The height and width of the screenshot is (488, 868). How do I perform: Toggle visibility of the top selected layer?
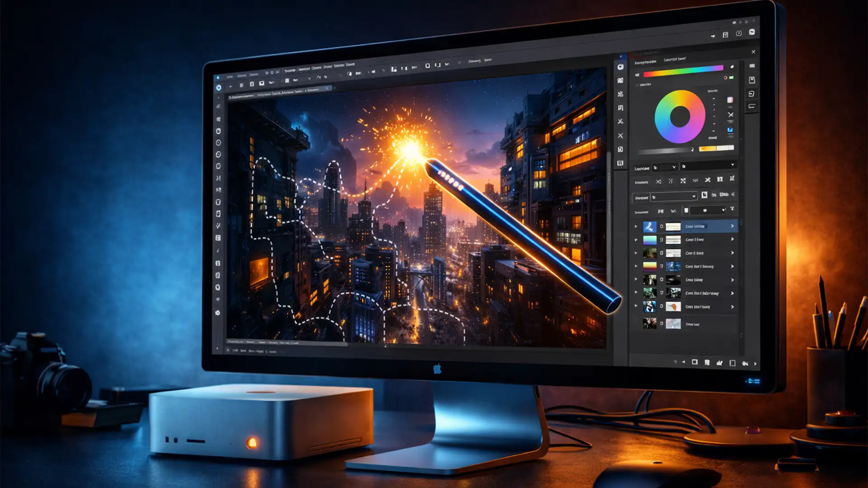(x=661, y=226)
